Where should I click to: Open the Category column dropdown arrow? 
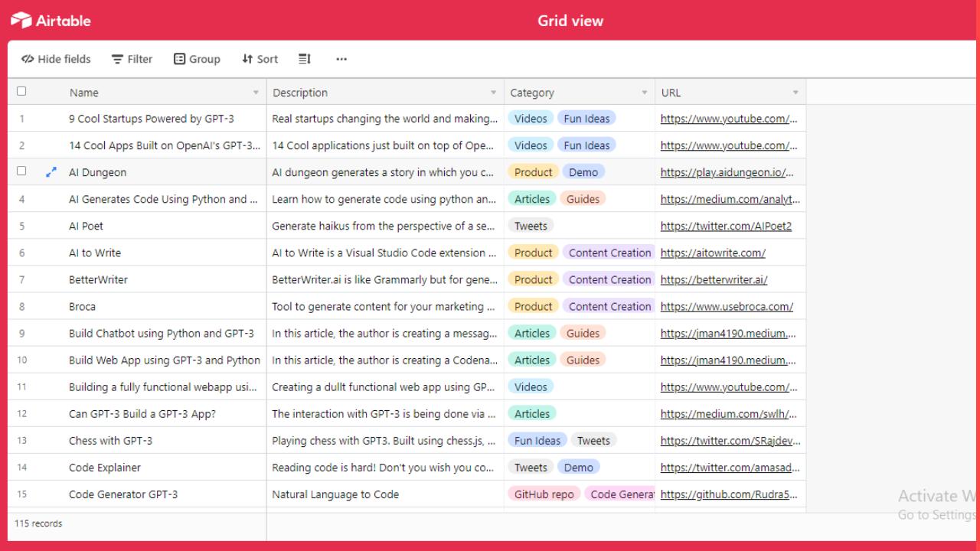tap(645, 93)
